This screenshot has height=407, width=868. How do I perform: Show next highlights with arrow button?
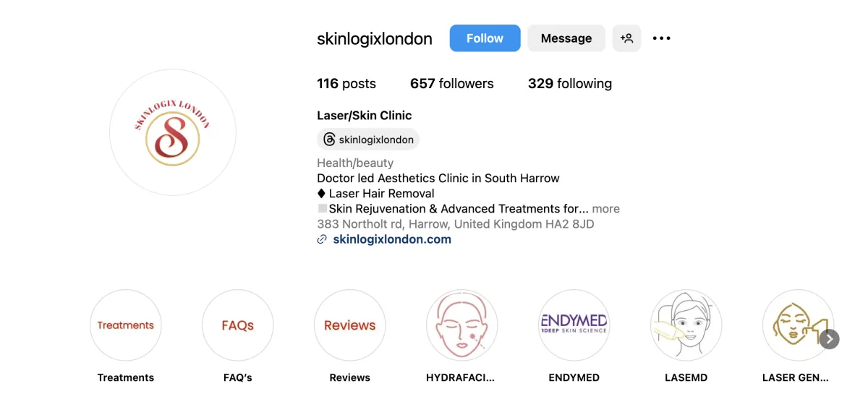[x=830, y=339]
